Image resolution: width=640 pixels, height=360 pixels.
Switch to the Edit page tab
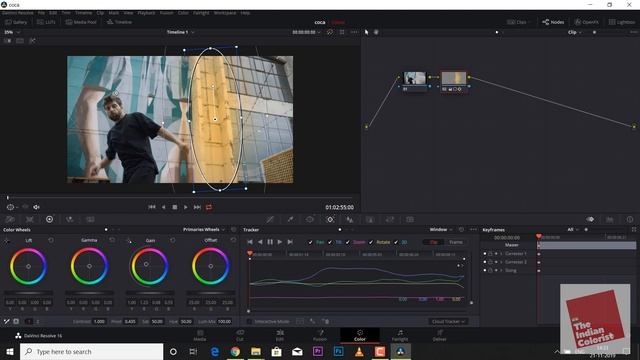pyautogui.click(x=280, y=336)
